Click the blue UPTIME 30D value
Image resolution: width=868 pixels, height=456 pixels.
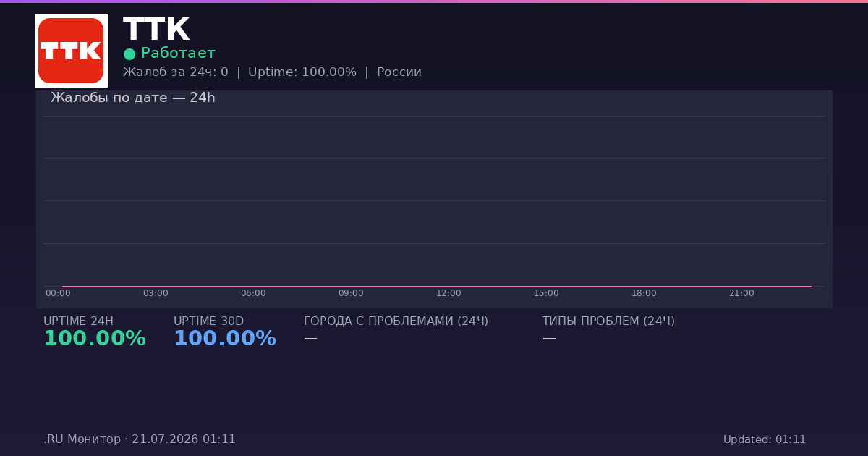click(225, 339)
